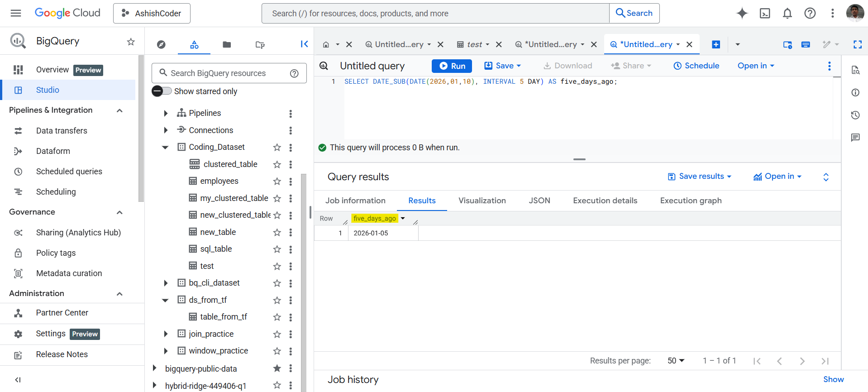This screenshot has height=392, width=868.
Task: Unstar the bigquery-public-data project
Action: point(277,368)
